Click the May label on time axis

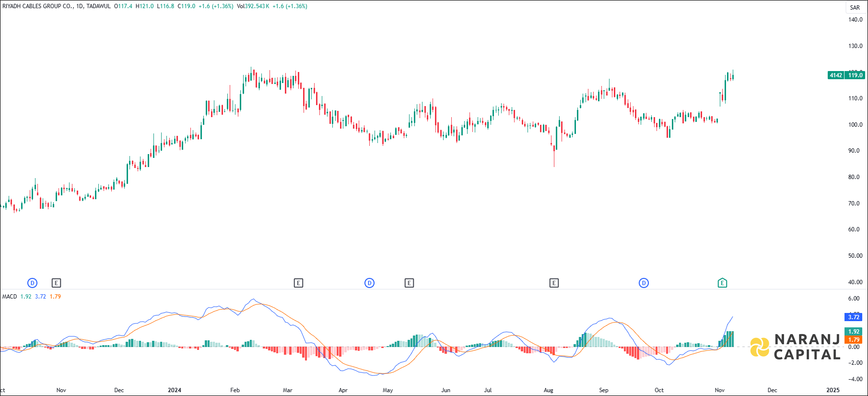pos(388,390)
